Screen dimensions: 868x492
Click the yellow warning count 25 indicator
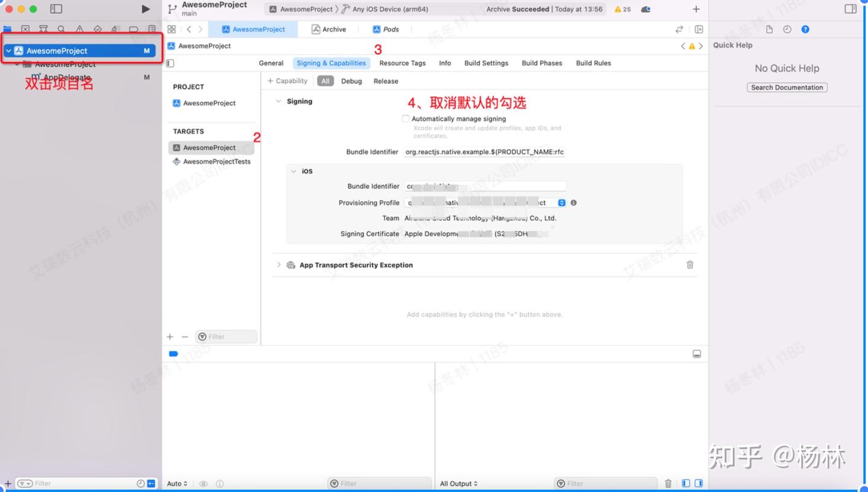click(x=623, y=9)
